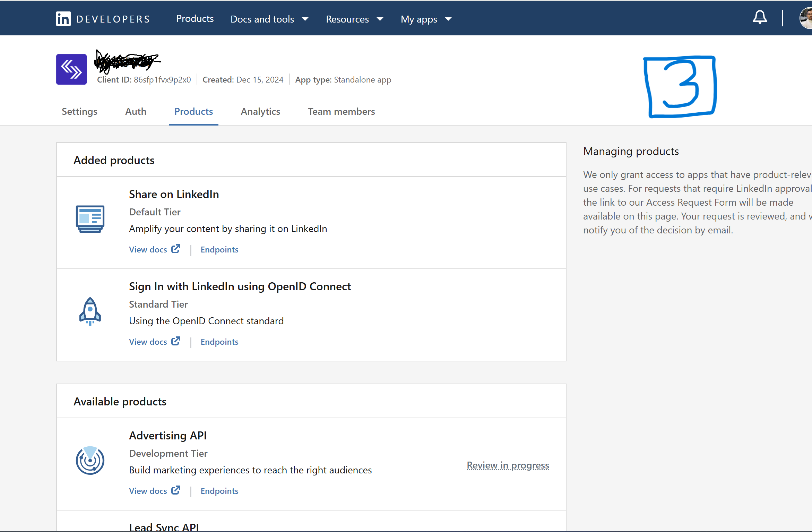Viewport: 812px width, 532px height.
Task: Expand the My apps dropdown
Action: pyautogui.click(x=426, y=19)
